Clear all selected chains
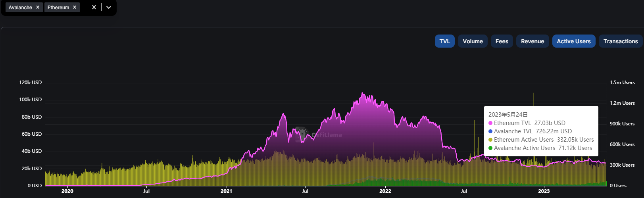The width and height of the screenshot is (644, 198). click(94, 7)
